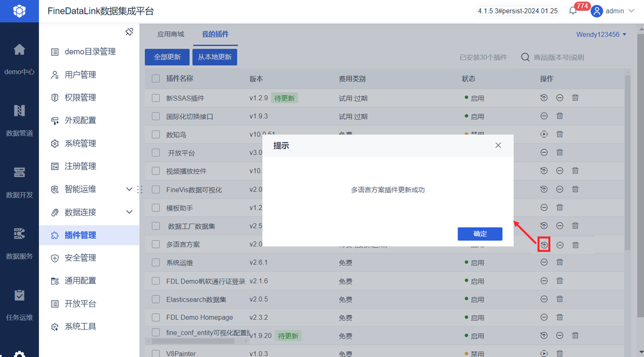Disable the 多语言方案 plugin
This screenshot has height=357, width=644.
pyautogui.click(x=560, y=245)
